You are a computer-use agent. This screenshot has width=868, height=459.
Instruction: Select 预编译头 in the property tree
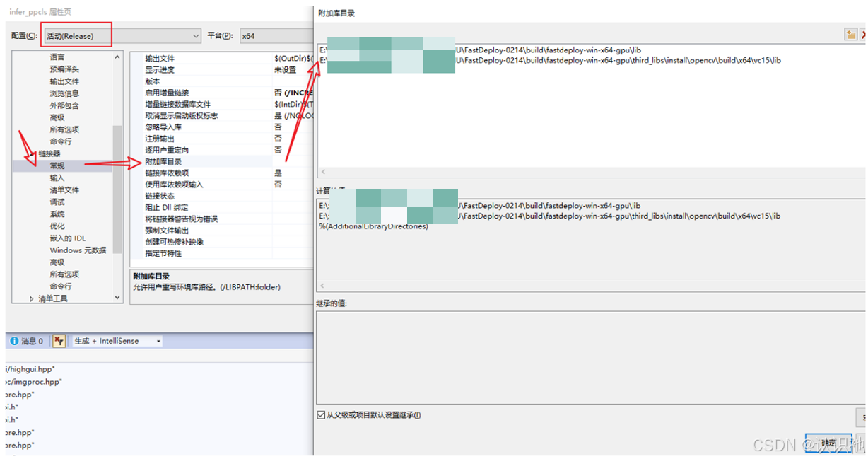64,69
